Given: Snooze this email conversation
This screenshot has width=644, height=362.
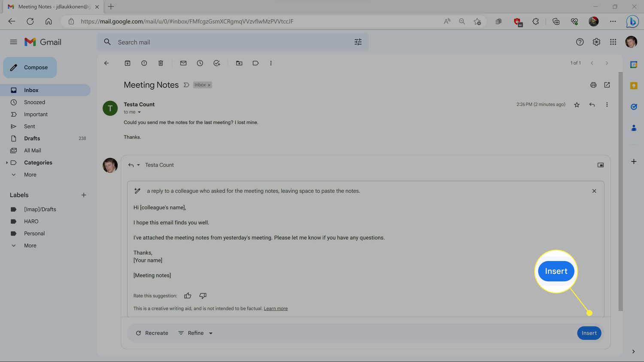Looking at the screenshot, I should point(200,63).
